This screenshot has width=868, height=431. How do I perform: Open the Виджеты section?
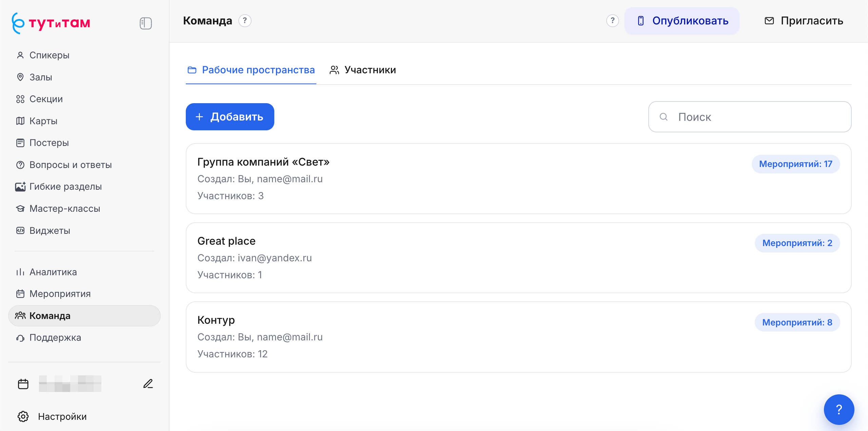click(x=84, y=230)
